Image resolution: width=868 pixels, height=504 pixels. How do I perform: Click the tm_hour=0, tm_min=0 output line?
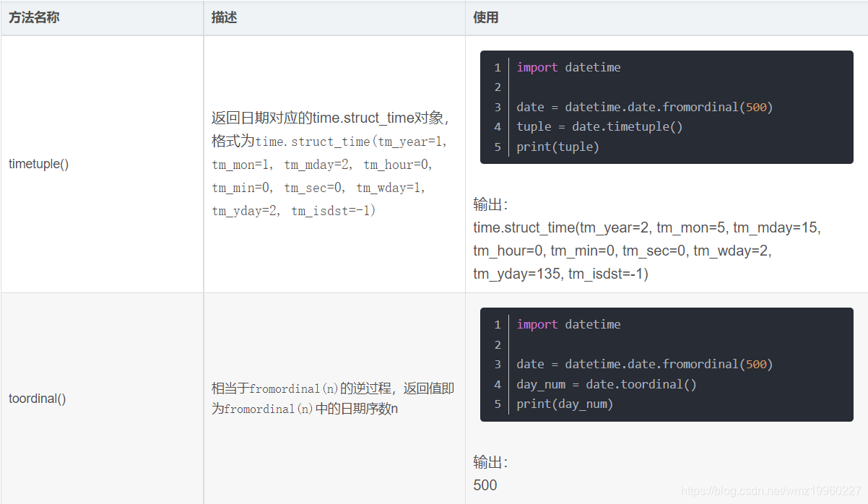pyautogui.click(x=622, y=251)
